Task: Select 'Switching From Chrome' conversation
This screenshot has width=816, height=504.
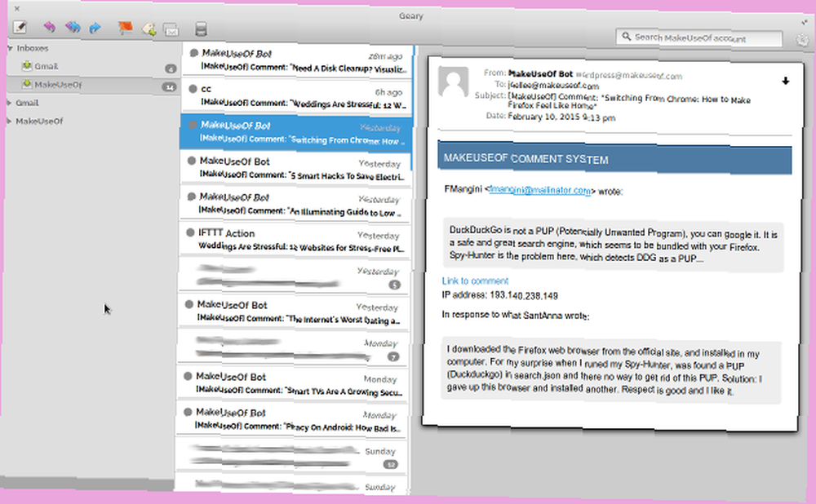Action: coord(297,132)
